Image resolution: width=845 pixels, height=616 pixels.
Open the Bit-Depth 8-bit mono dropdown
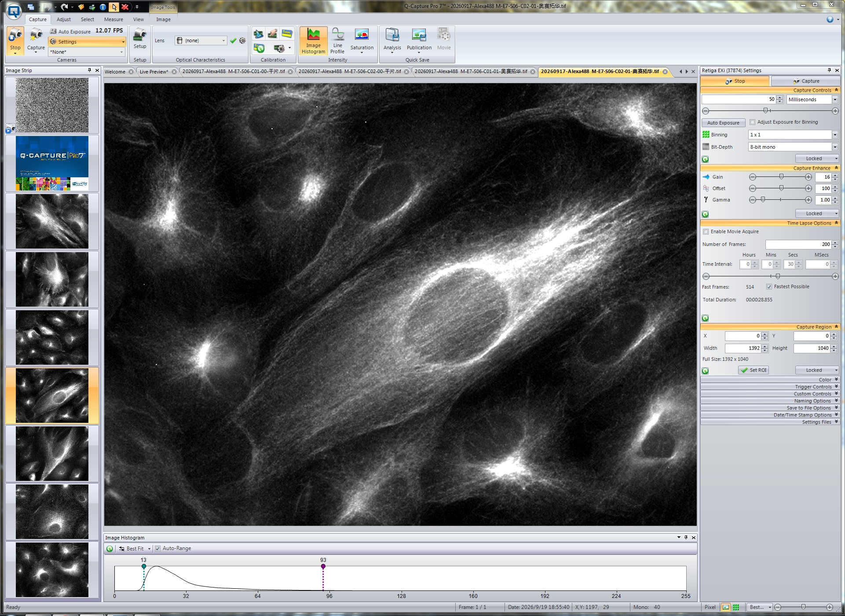793,147
